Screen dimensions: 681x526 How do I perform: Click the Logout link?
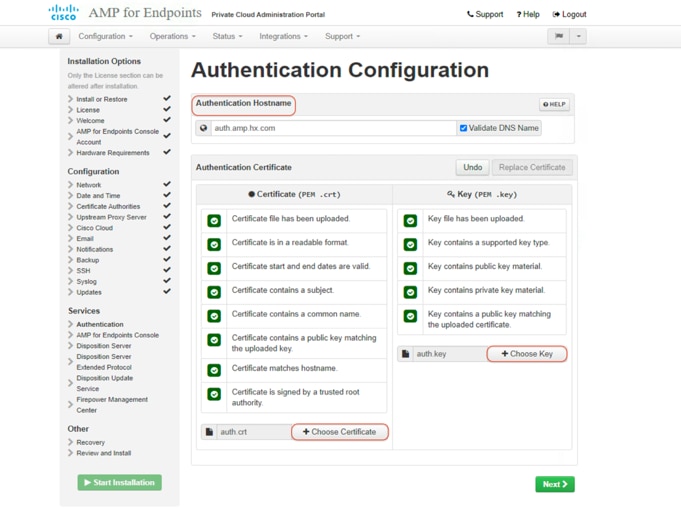(569, 14)
